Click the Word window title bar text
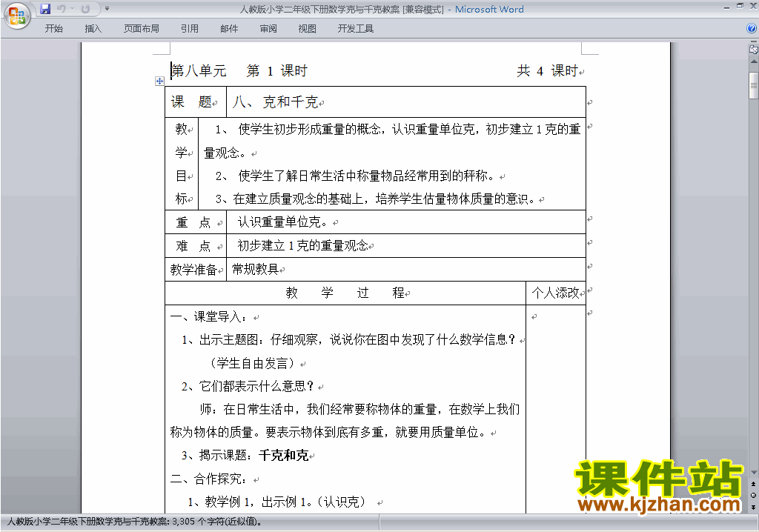The image size is (759, 532). 382,9
